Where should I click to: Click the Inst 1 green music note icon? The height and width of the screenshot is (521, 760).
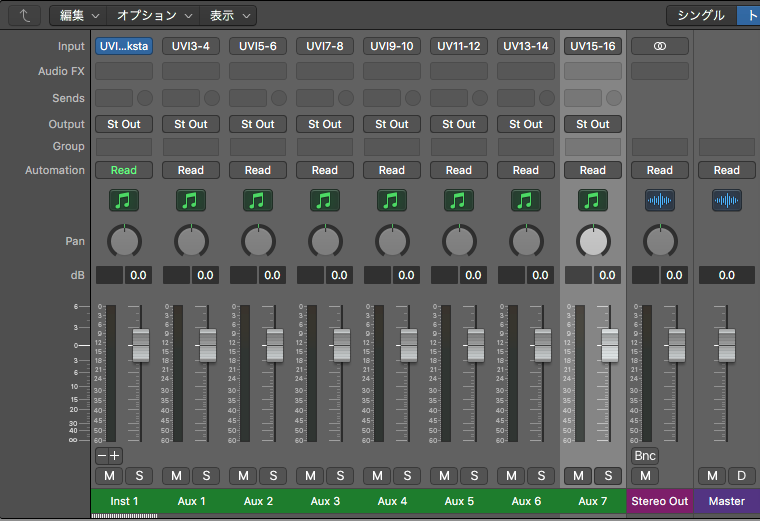click(124, 200)
